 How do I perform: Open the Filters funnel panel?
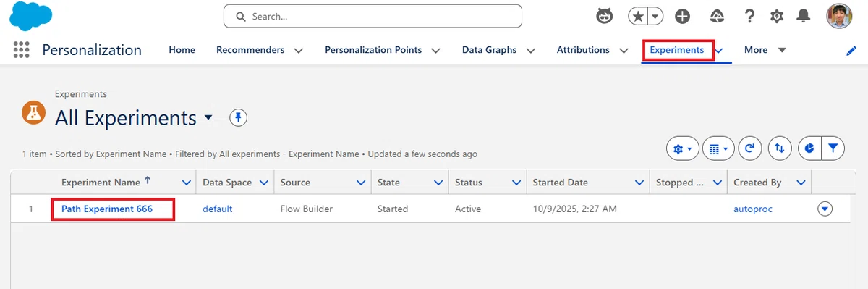[833, 148]
